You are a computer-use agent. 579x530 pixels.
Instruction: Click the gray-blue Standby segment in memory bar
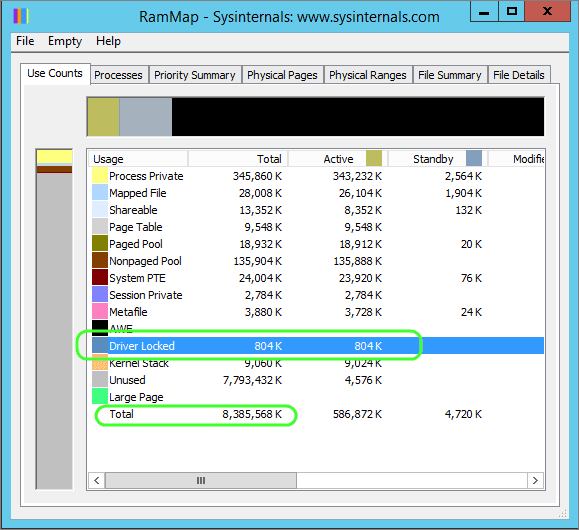(145, 117)
